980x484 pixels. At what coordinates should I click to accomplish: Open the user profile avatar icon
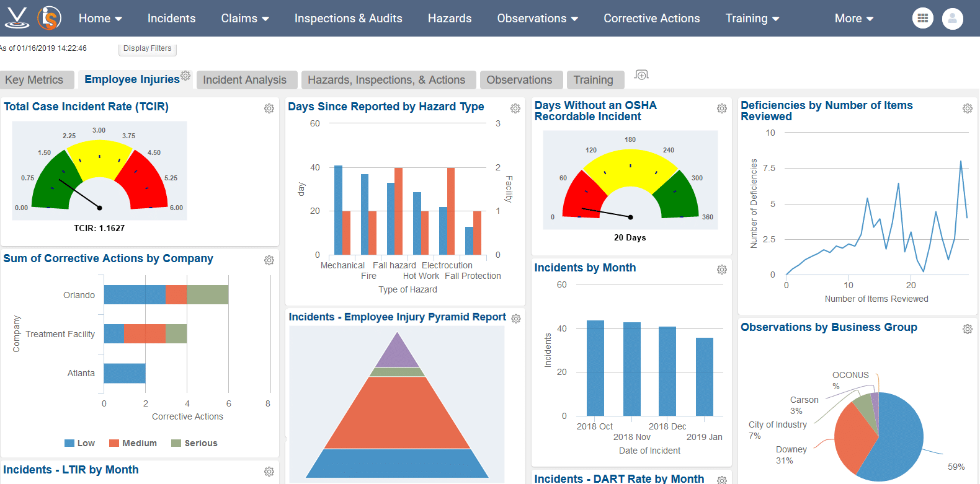point(952,19)
